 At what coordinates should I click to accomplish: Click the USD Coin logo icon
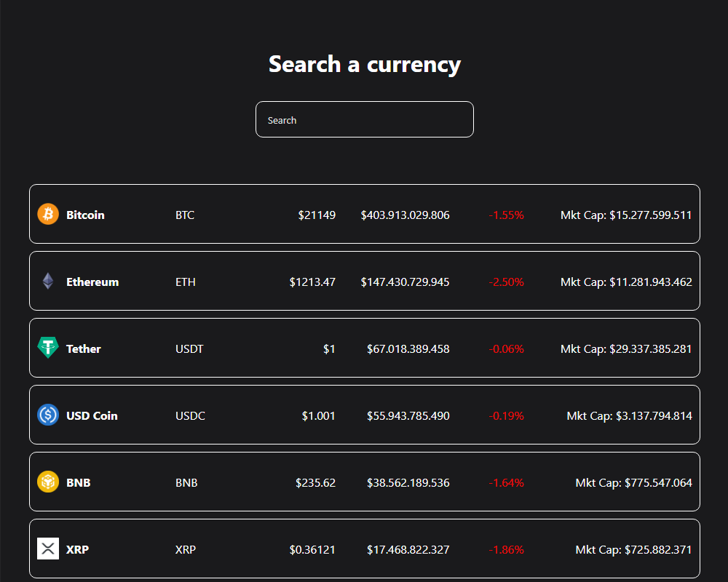48,415
